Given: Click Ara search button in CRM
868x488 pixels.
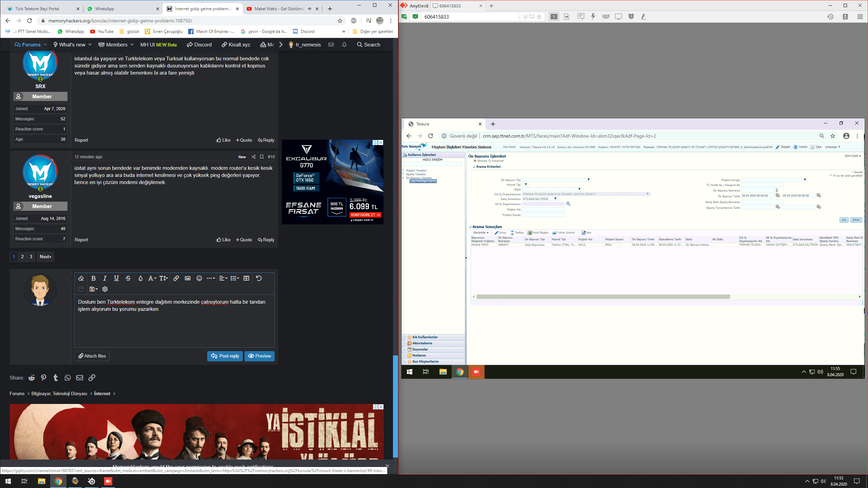Looking at the screenshot, I should pos(844,220).
